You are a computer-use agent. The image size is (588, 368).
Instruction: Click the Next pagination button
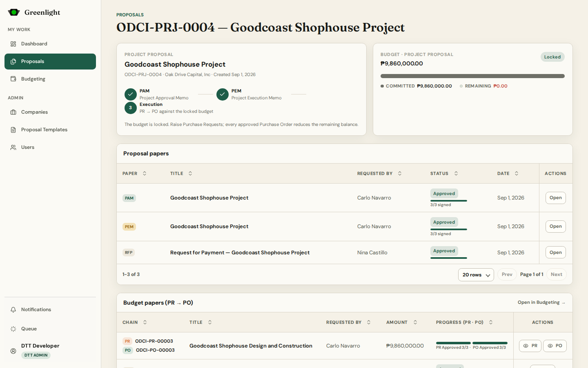(x=556, y=274)
